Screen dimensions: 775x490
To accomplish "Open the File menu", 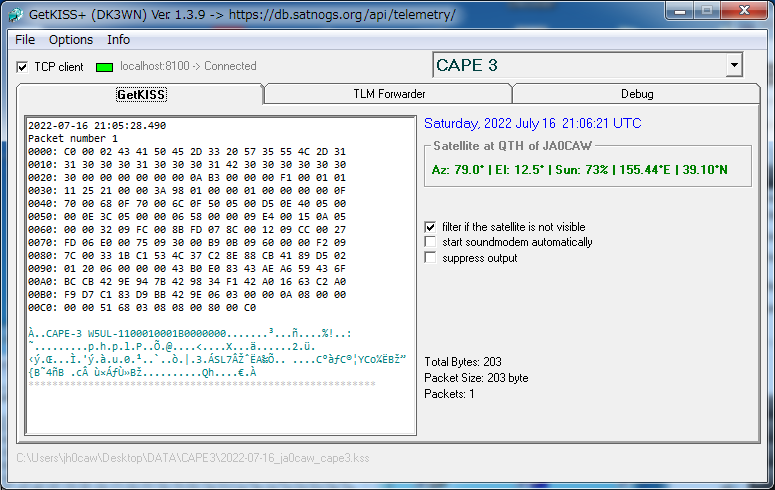I will click(25, 40).
